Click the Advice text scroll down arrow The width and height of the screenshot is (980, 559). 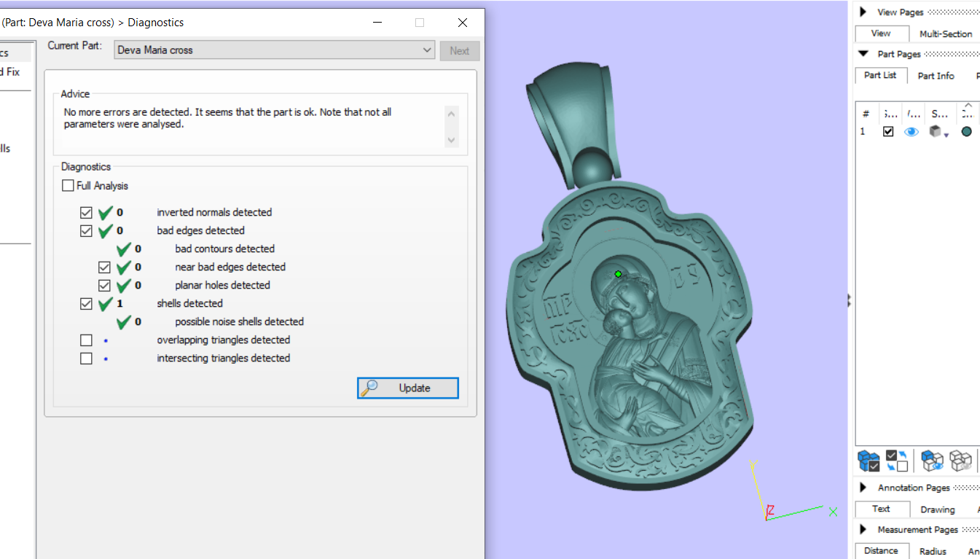point(452,140)
